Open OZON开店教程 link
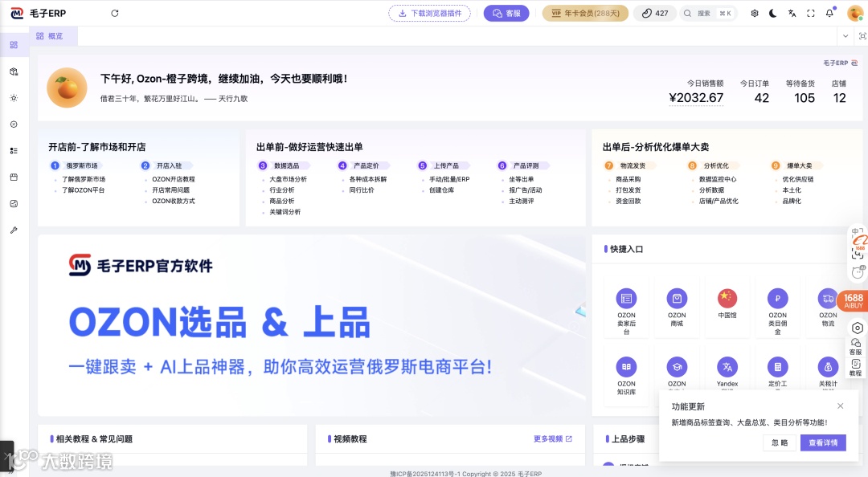 point(174,179)
